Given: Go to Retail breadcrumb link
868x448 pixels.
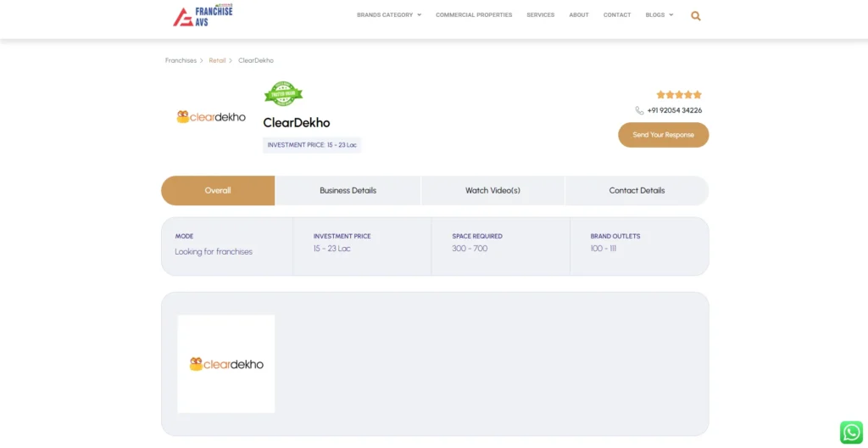Looking at the screenshot, I should click(x=217, y=60).
